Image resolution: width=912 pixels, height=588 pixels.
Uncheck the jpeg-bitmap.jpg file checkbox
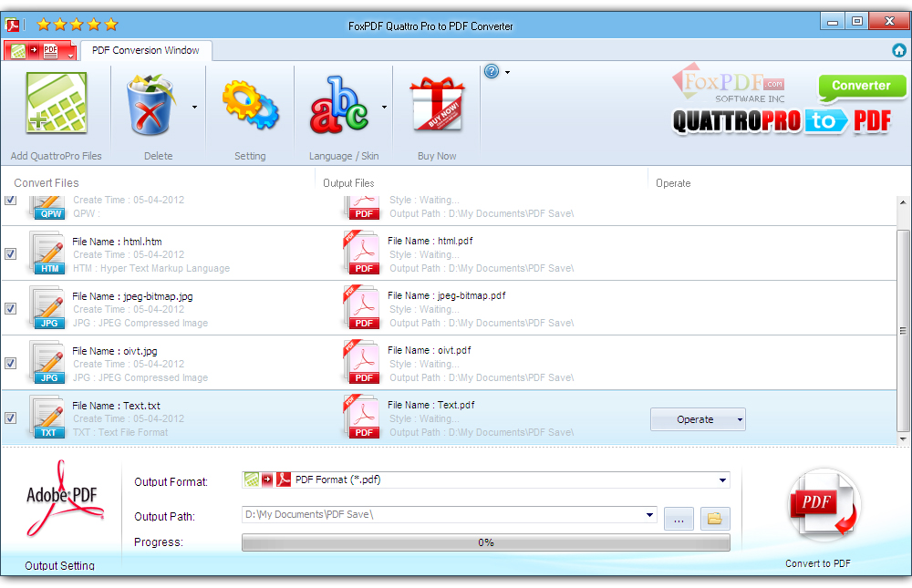pos(10,308)
